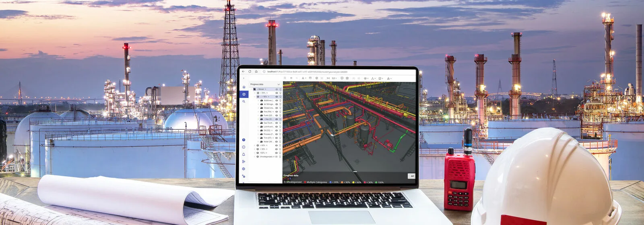Click the gray Uncategorized legend swatch
The image size is (644, 225).
coord(285,182)
